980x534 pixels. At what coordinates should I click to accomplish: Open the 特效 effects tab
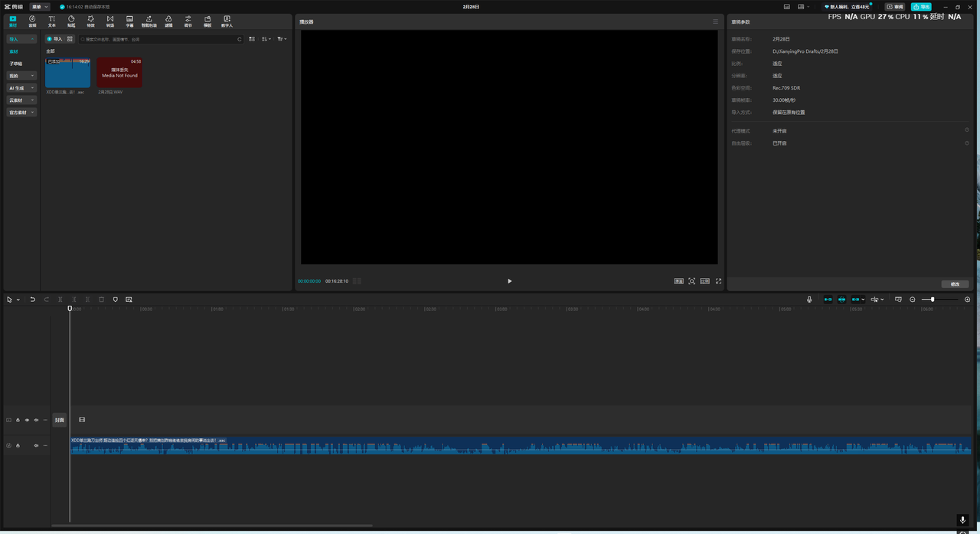click(91, 21)
